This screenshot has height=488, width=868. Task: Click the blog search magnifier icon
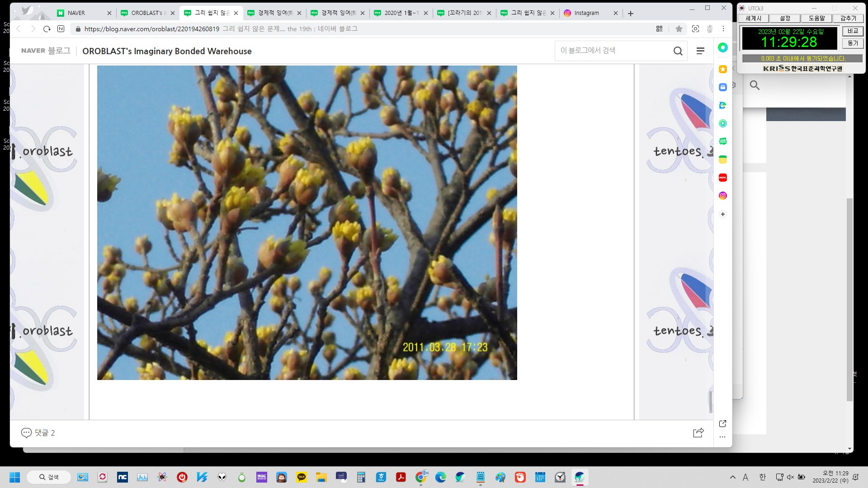(x=678, y=51)
